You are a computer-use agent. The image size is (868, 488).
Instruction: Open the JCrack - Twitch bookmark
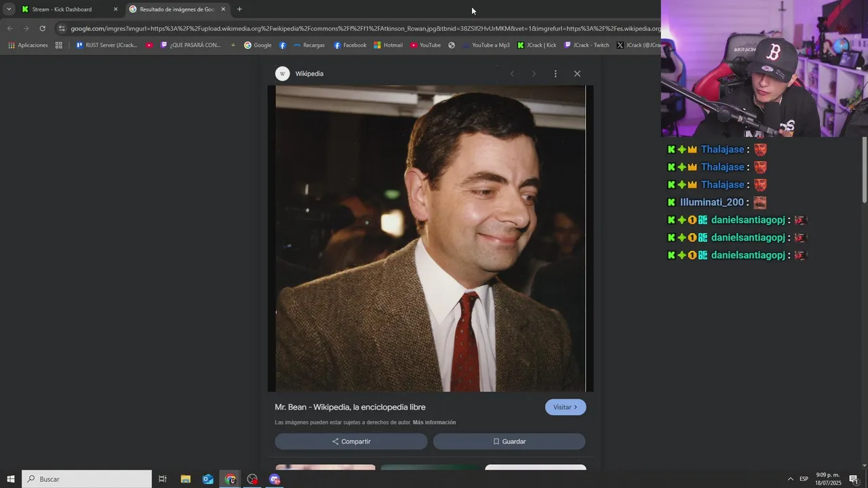point(587,45)
